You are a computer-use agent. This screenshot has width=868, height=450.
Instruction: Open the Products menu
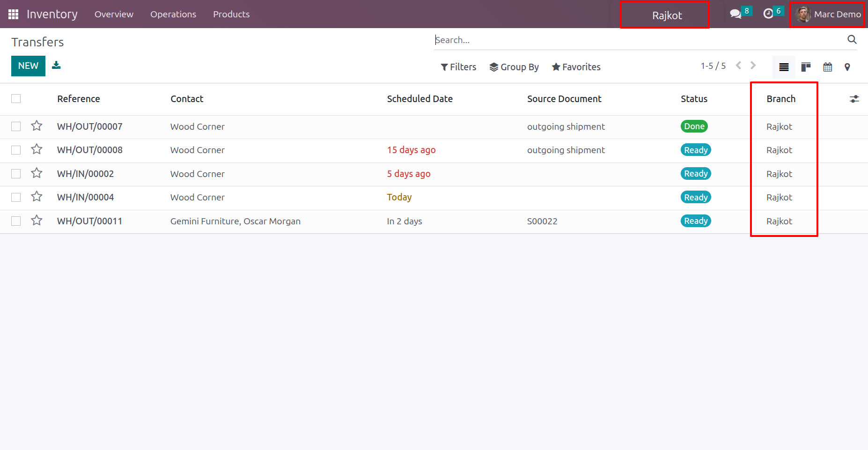pyautogui.click(x=231, y=14)
